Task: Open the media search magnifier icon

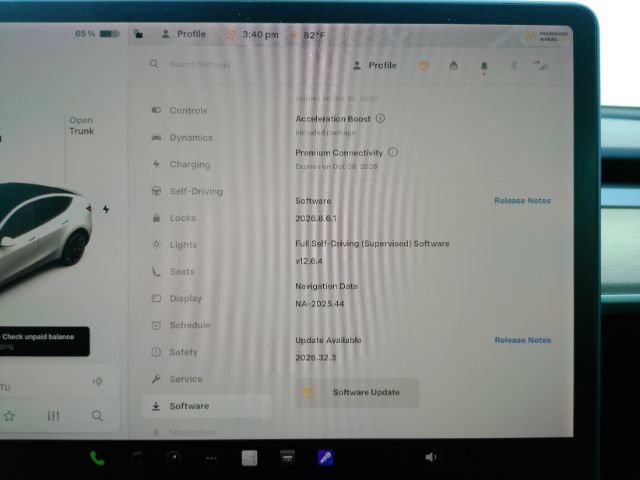Action: point(97,416)
